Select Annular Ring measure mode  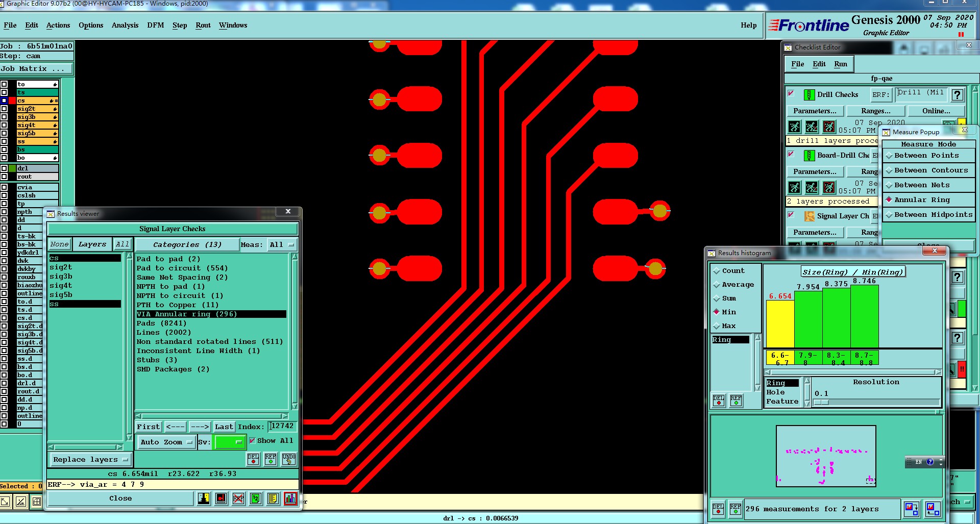pos(928,200)
